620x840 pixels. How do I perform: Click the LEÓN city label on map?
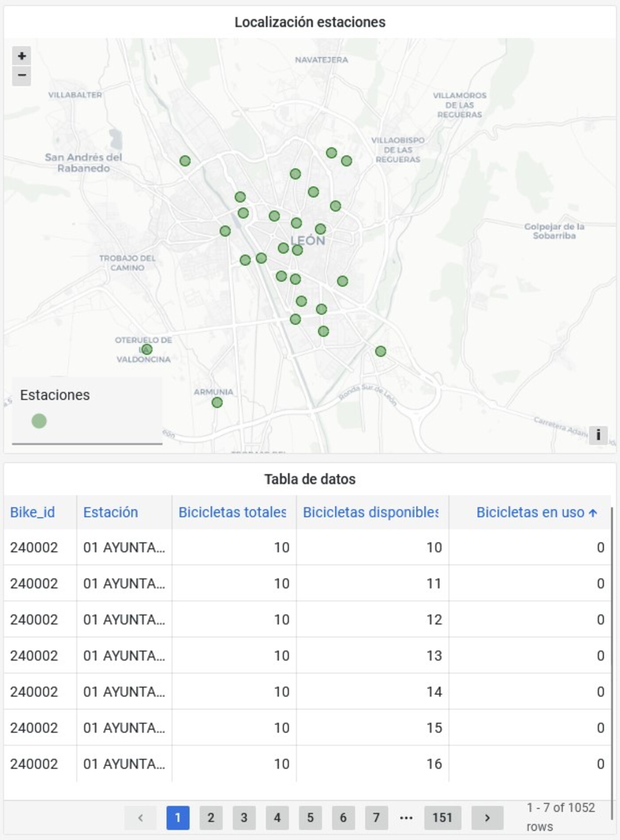[x=308, y=241]
